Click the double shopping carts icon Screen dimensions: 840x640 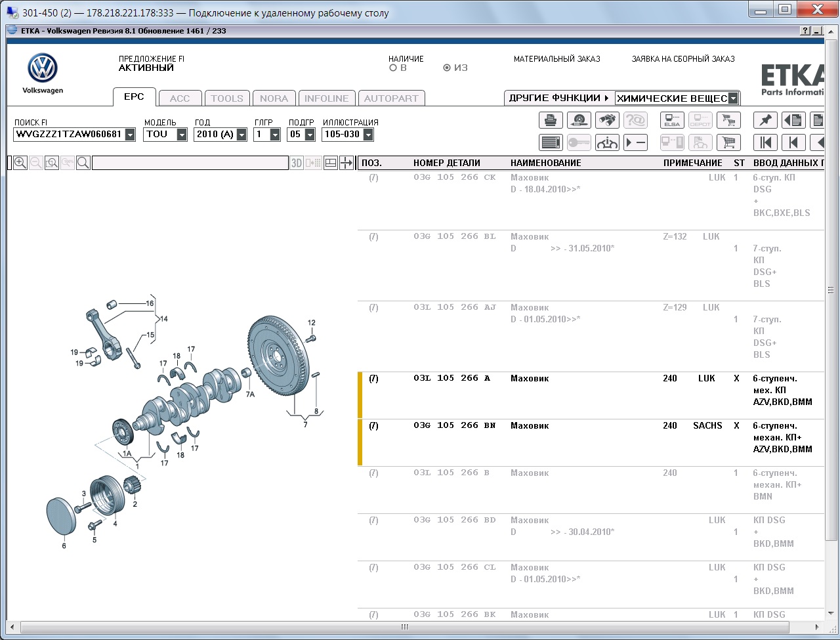pyautogui.click(x=728, y=120)
